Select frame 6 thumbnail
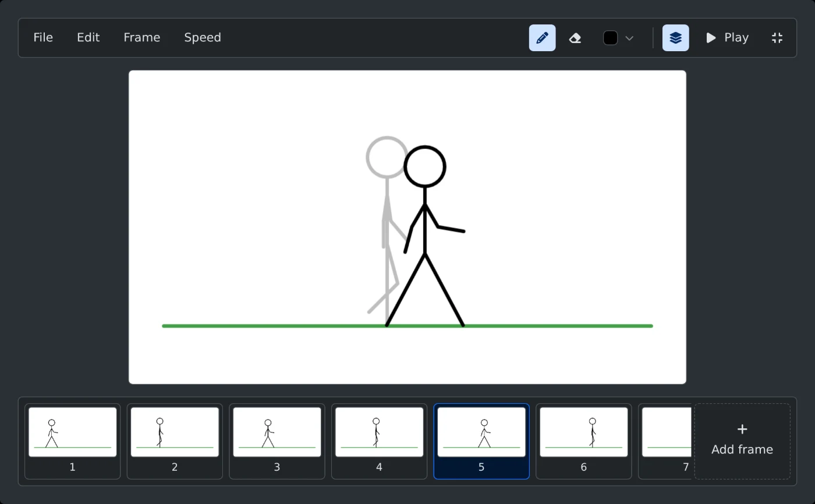The height and width of the screenshot is (504, 815). click(x=584, y=441)
